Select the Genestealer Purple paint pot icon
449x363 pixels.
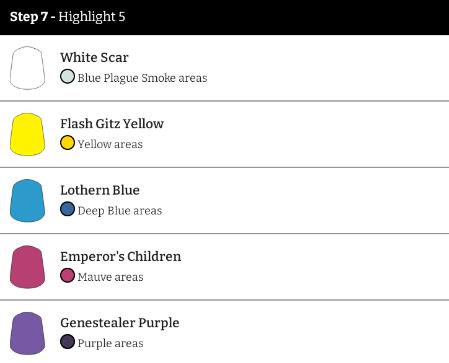tap(27, 333)
